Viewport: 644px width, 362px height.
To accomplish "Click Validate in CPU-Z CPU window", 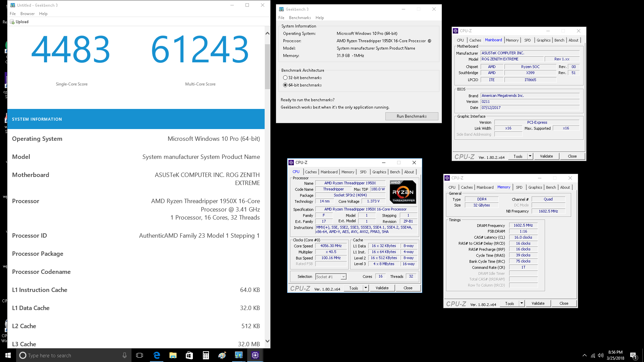I will [382, 288].
